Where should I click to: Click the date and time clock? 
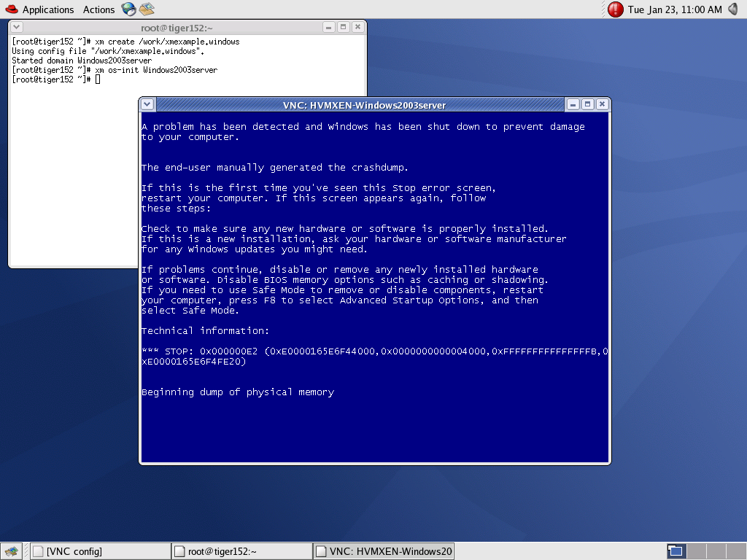[675, 9]
